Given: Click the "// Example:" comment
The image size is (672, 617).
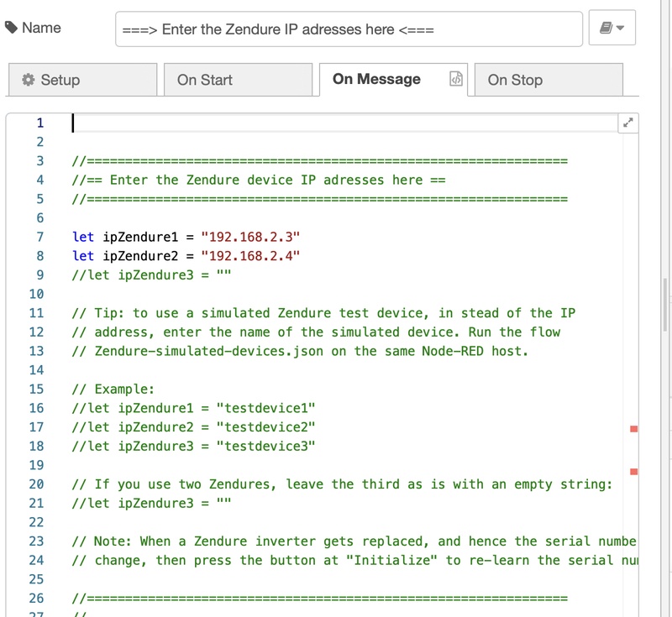Looking at the screenshot, I should 113,389.
